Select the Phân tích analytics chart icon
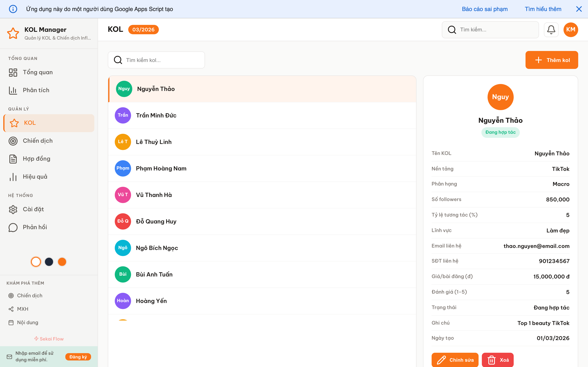This screenshot has height=367, width=588. click(13, 90)
